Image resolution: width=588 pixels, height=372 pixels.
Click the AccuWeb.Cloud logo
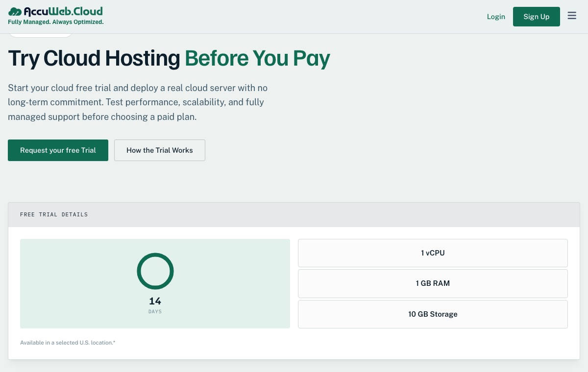tap(55, 11)
